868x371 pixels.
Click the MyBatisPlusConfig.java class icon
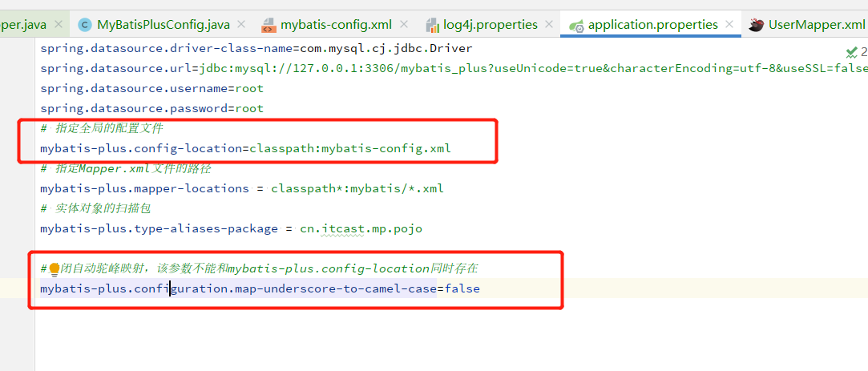point(85,25)
